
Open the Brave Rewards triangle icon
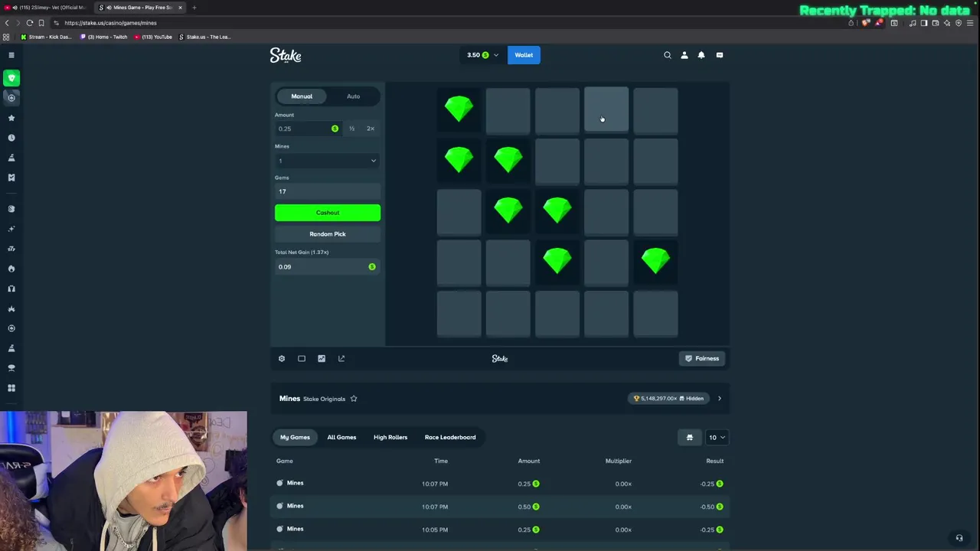click(877, 23)
